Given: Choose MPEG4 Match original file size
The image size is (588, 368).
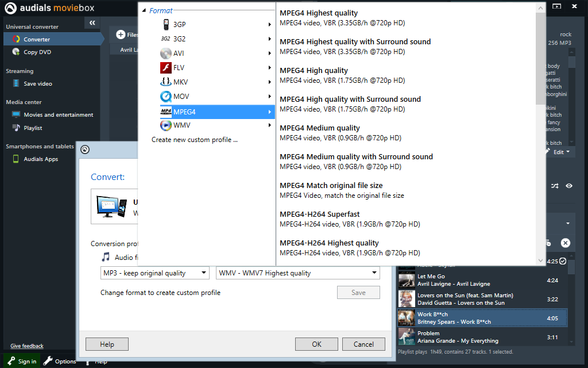Looking at the screenshot, I should [342, 190].
